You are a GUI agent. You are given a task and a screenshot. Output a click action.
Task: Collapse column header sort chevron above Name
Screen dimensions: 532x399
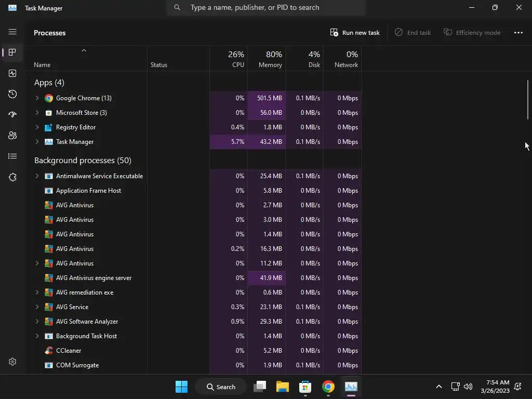pos(84,50)
